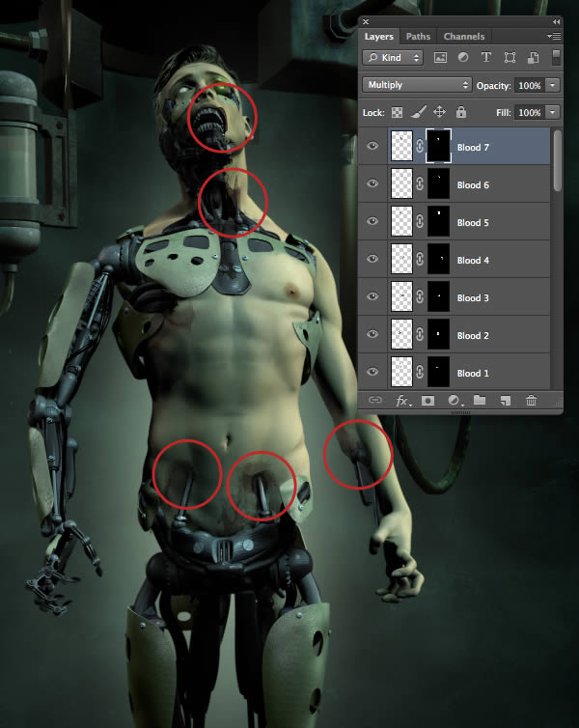This screenshot has width=579, height=728.
Task: Select the Blood 1 layer name
Action: click(x=473, y=373)
